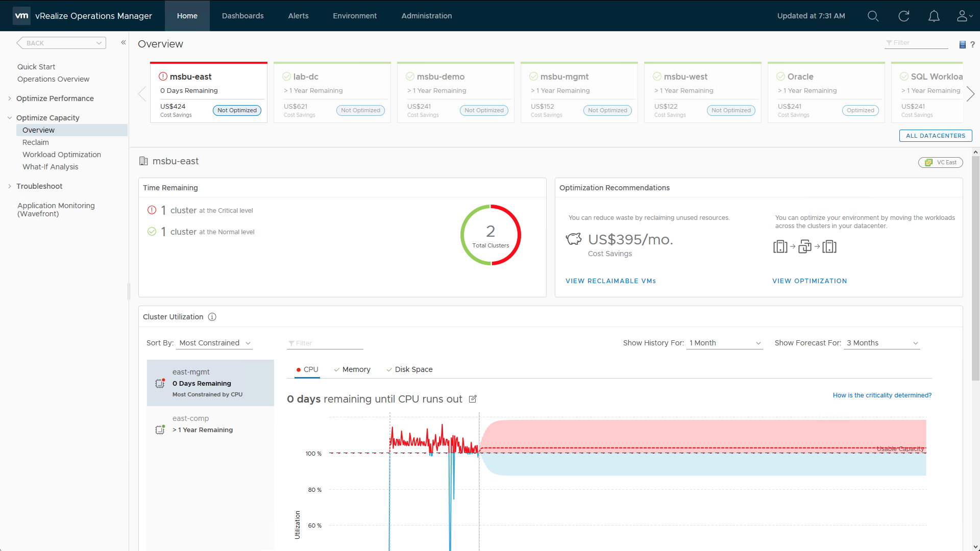Open the Alerts tab
The height and width of the screenshot is (551, 980).
(298, 16)
